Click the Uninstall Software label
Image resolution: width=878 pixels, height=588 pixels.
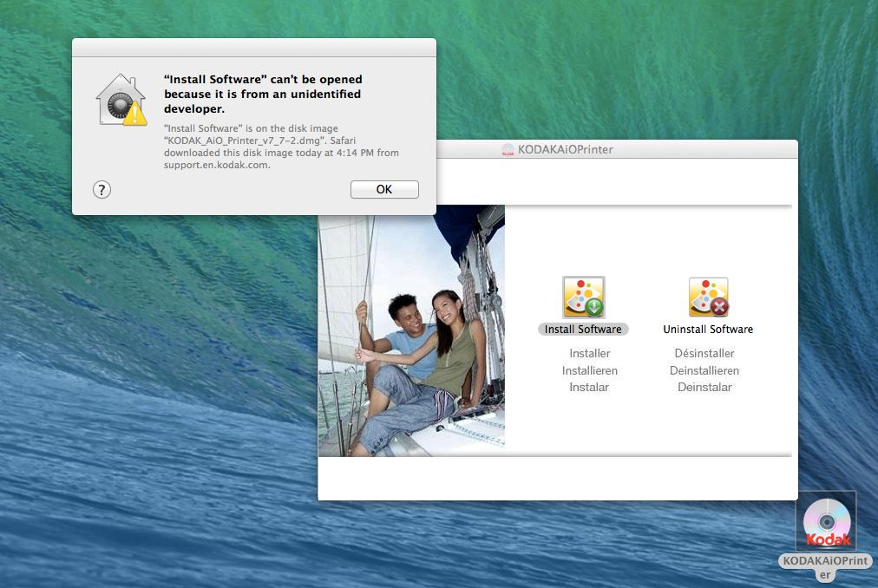pyautogui.click(x=708, y=330)
